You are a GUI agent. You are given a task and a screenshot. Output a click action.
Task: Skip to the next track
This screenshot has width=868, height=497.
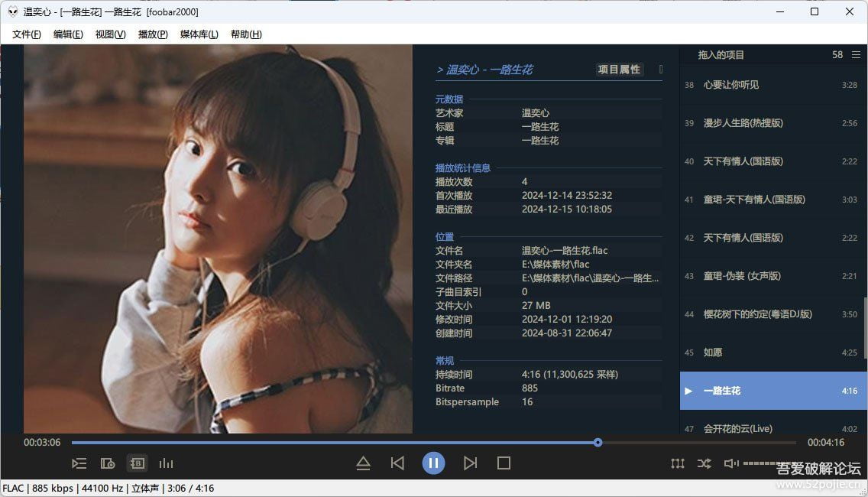[x=471, y=463]
